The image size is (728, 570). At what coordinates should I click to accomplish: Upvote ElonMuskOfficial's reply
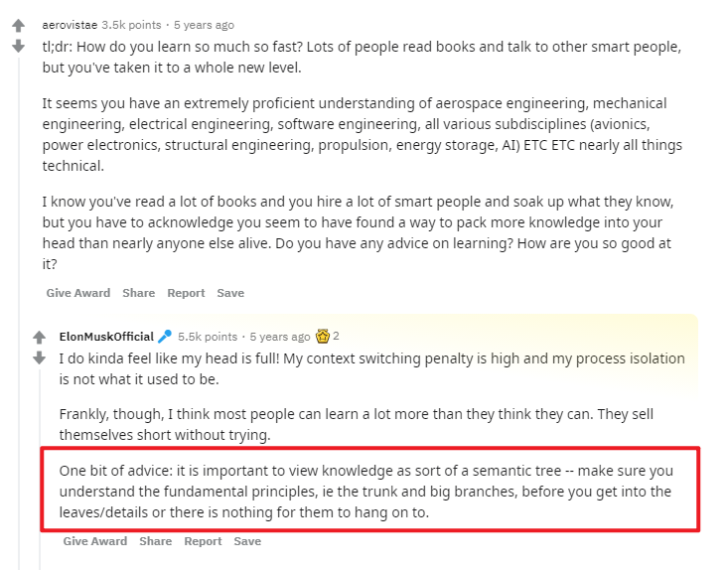(x=40, y=337)
